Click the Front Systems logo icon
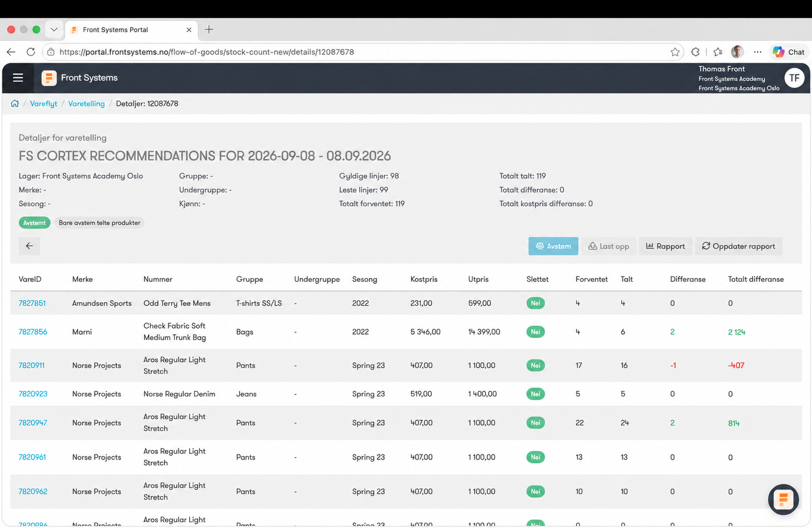Viewport: 812px width, 528px height. 49,78
